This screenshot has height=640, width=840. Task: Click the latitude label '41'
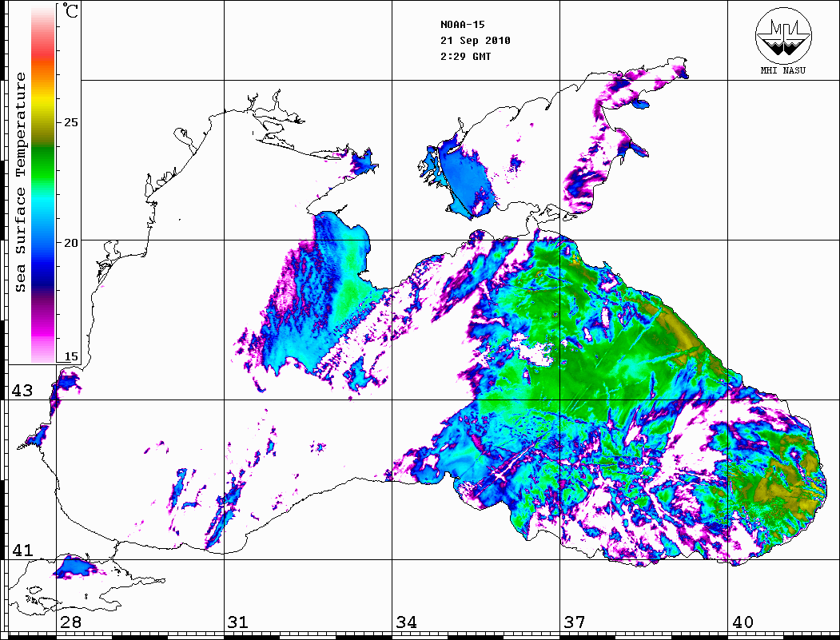pyautogui.click(x=22, y=550)
